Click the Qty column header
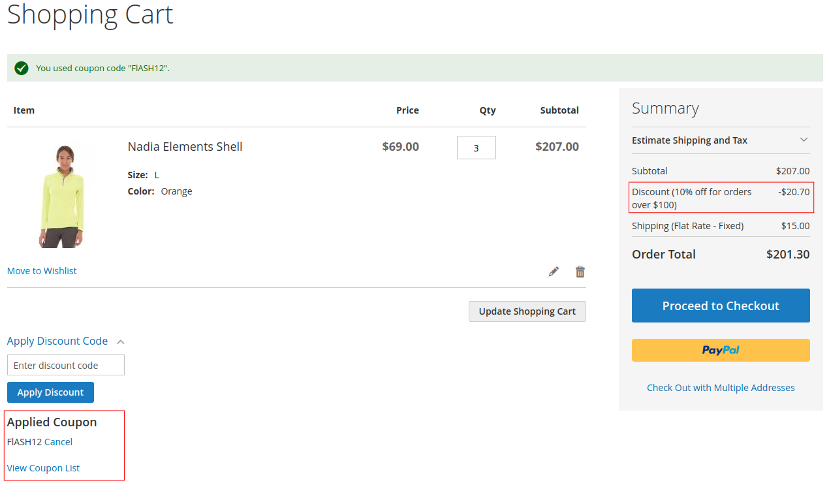Screen dimensions: 829x504 click(x=488, y=110)
